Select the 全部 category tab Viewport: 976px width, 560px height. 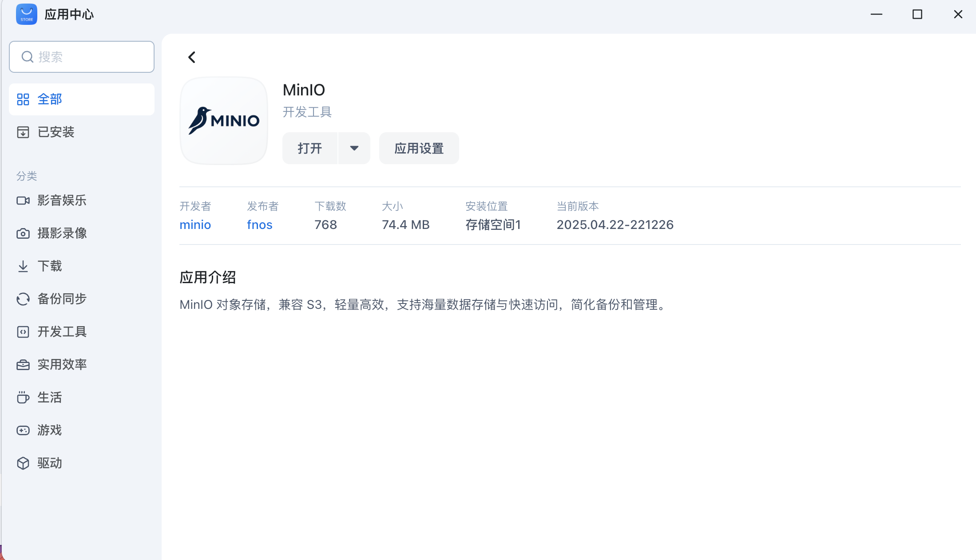tap(50, 99)
